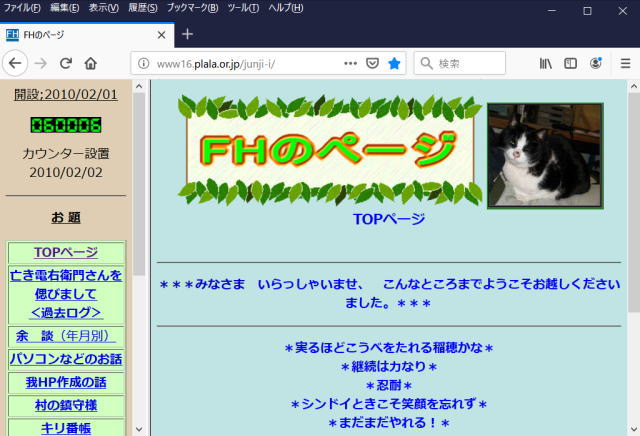The image size is (640, 436).
Task: Toggle the bookmark star for this page
Action: 394,63
